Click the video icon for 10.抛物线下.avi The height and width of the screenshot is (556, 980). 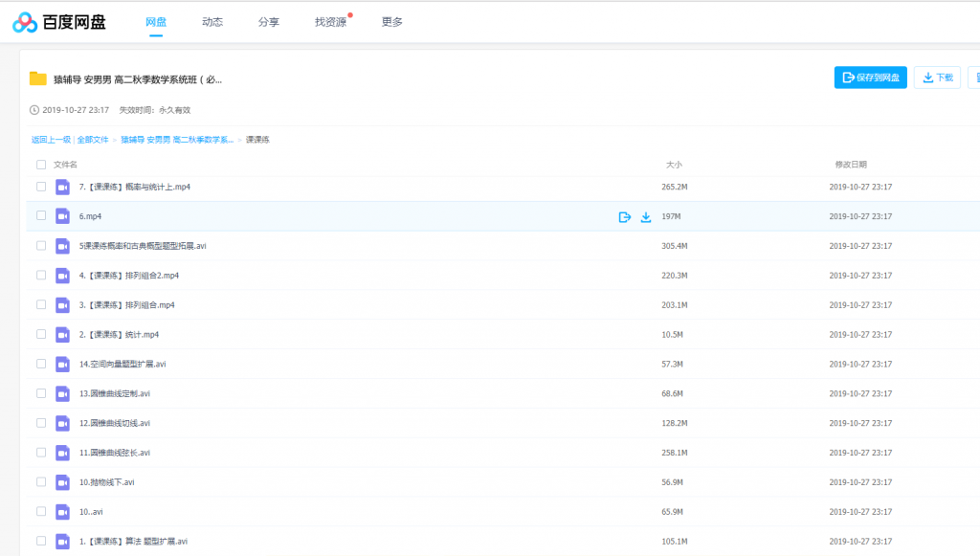tap(63, 482)
